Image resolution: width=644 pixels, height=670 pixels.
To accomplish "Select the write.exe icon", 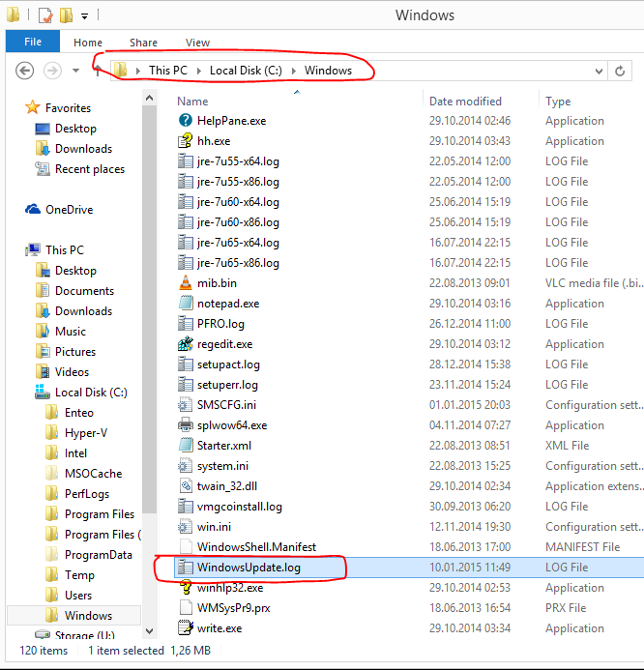I will pos(186,628).
